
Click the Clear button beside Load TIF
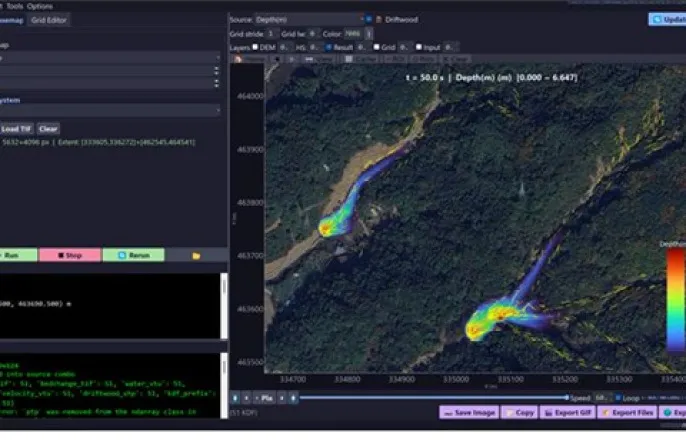coord(48,129)
